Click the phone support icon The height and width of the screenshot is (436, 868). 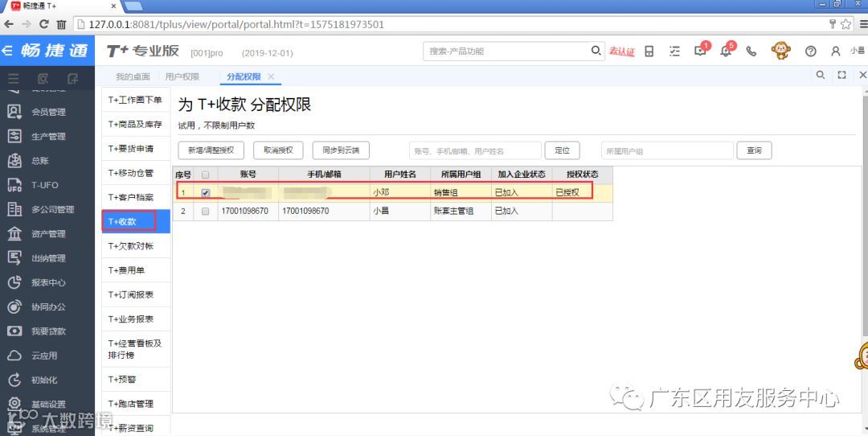[751, 51]
